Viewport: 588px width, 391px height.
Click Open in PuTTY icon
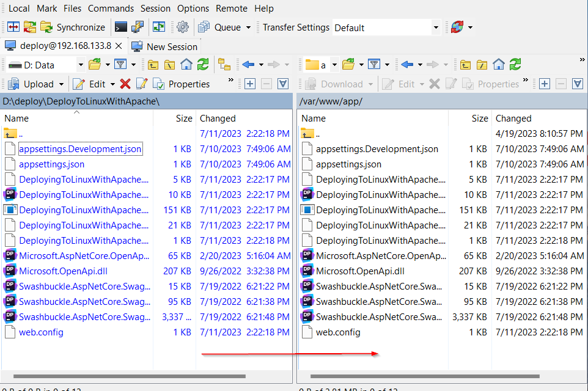coord(138,27)
